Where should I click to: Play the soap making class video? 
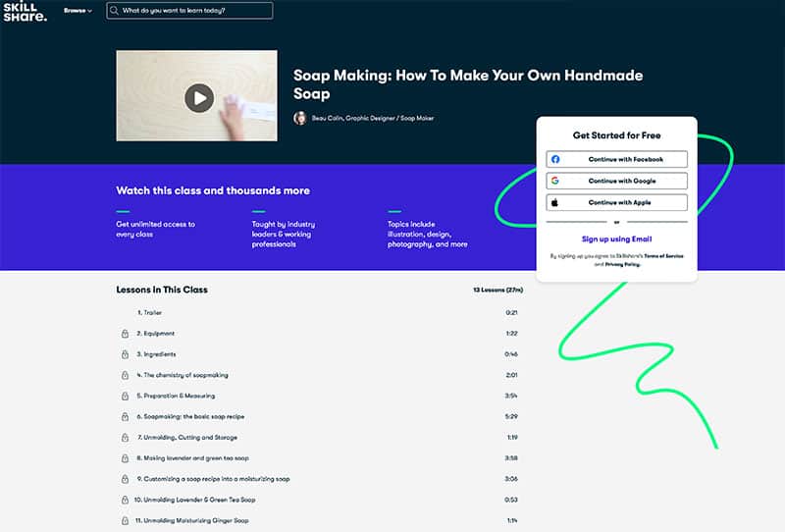pyautogui.click(x=199, y=98)
